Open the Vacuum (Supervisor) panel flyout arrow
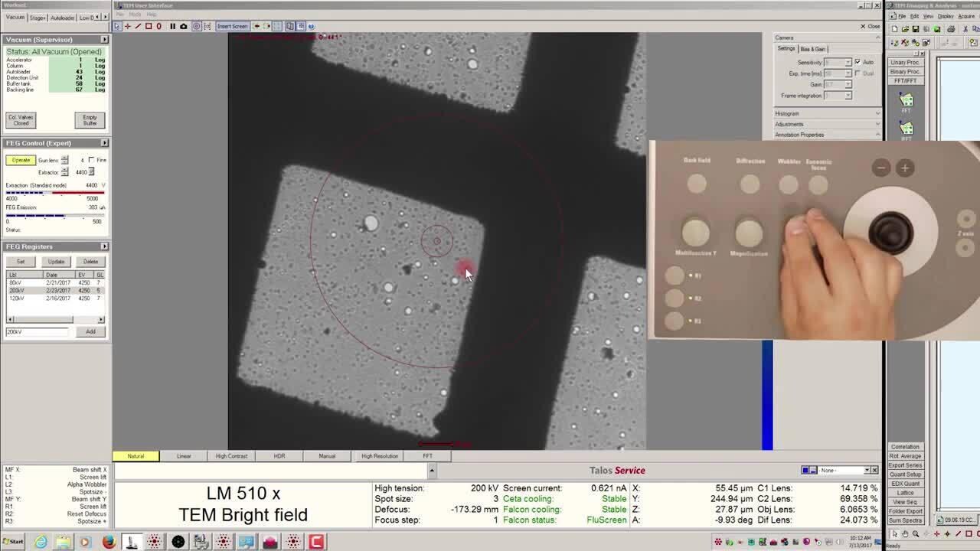Image resolution: width=980 pixels, height=551 pixels. click(104, 39)
